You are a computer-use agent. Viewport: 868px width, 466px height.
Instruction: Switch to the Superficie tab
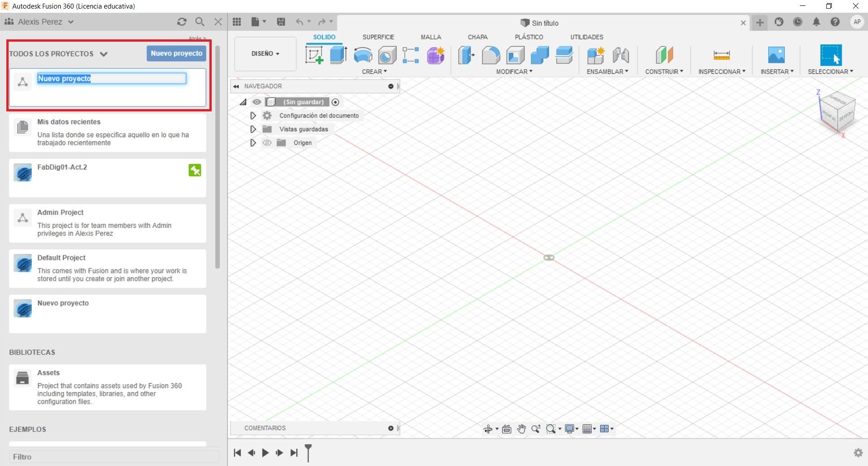point(378,37)
